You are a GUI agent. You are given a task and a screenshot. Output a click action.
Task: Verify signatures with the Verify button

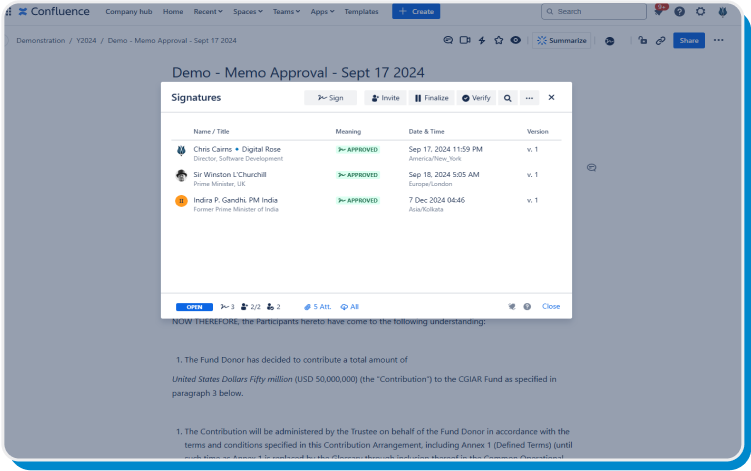click(x=476, y=98)
